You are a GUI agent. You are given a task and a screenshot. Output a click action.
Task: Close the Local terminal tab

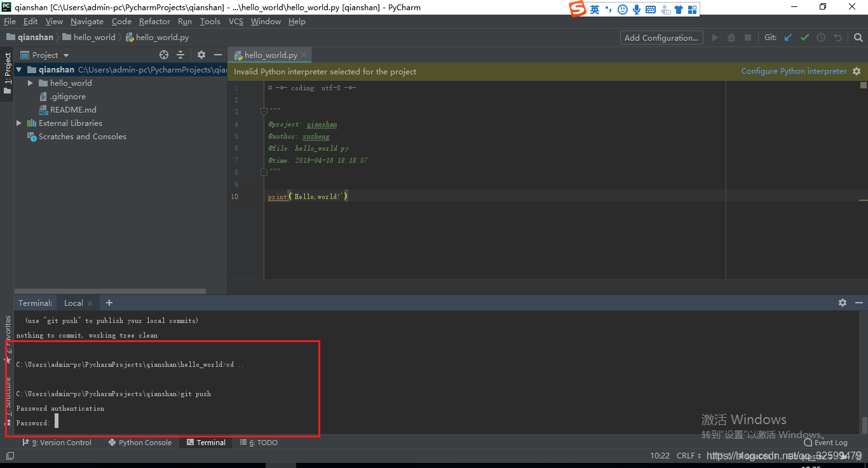(x=90, y=303)
